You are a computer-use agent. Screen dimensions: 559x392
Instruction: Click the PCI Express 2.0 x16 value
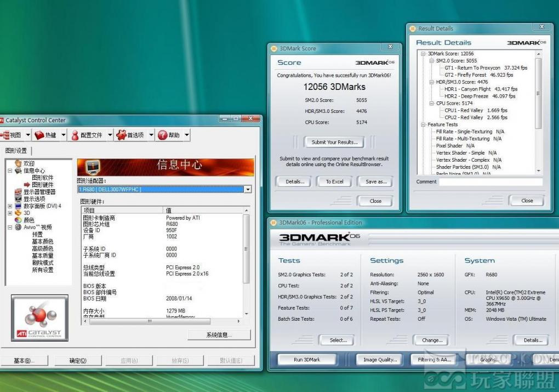click(187, 274)
